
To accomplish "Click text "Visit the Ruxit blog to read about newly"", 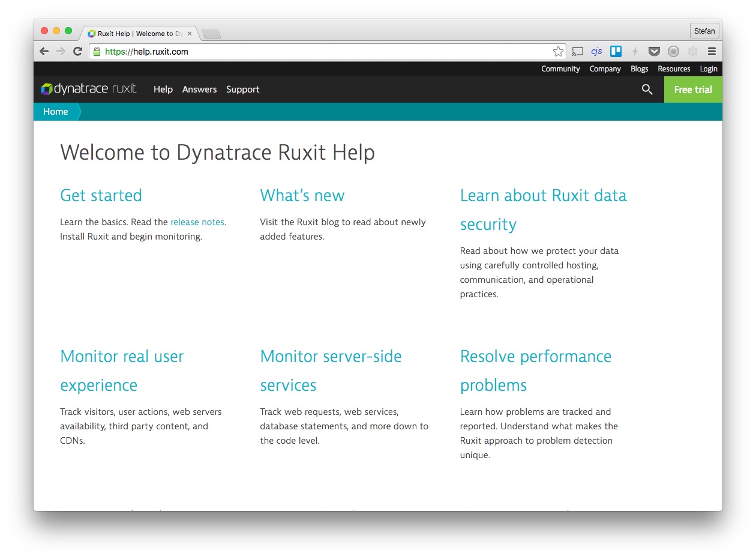I will (x=343, y=222).
